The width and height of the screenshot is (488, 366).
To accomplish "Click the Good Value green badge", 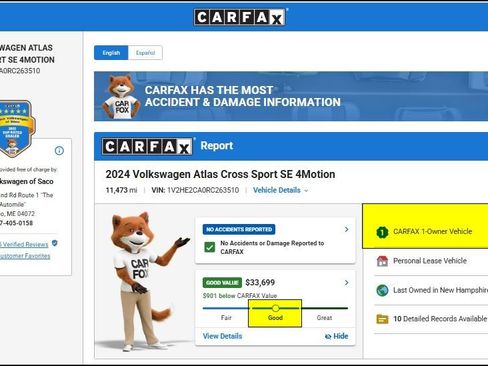I will (x=222, y=283).
